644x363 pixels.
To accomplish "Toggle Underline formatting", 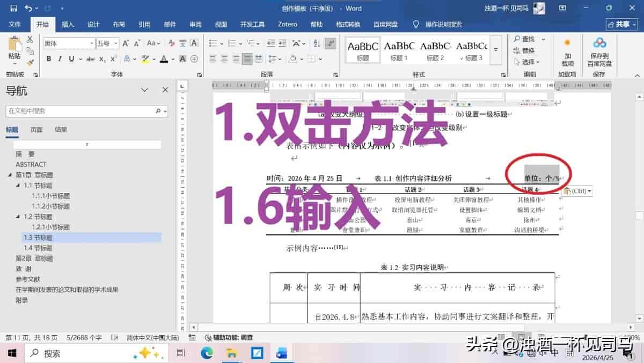I will point(70,58).
